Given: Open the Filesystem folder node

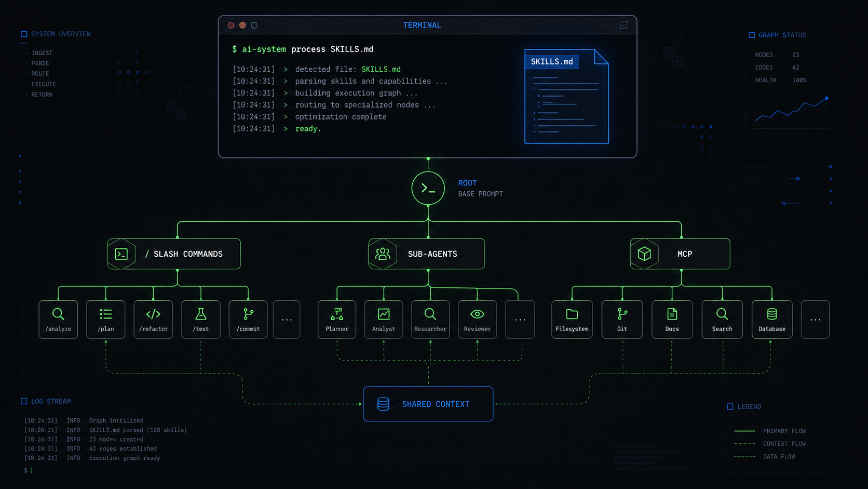Looking at the screenshot, I should click(x=572, y=320).
